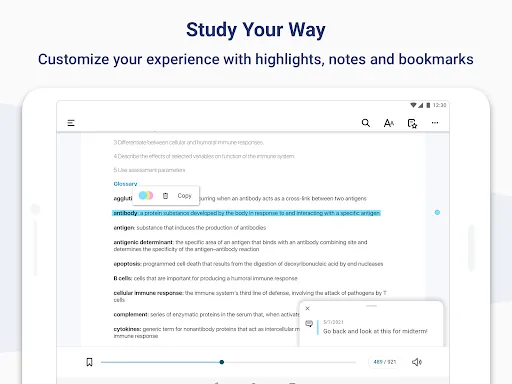The width and height of the screenshot is (512, 384).
Task: Open the three-dot more options menu
Action: coord(435,123)
